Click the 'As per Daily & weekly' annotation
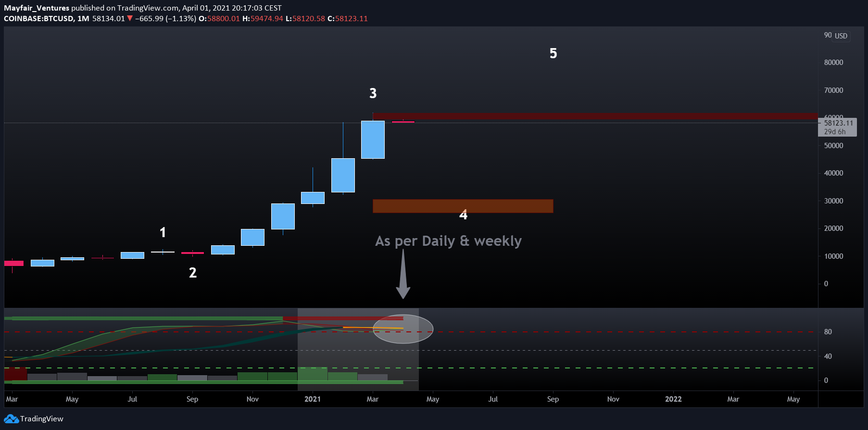The image size is (868, 430). click(448, 241)
